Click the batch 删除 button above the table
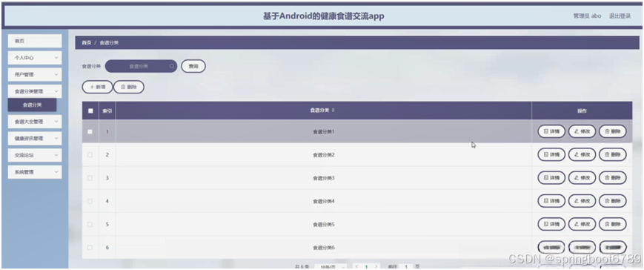644x270 pixels. [129, 87]
